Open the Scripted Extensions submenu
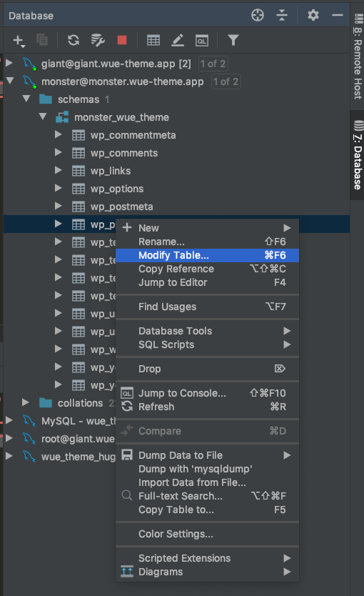The height and width of the screenshot is (596, 364). click(207, 558)
